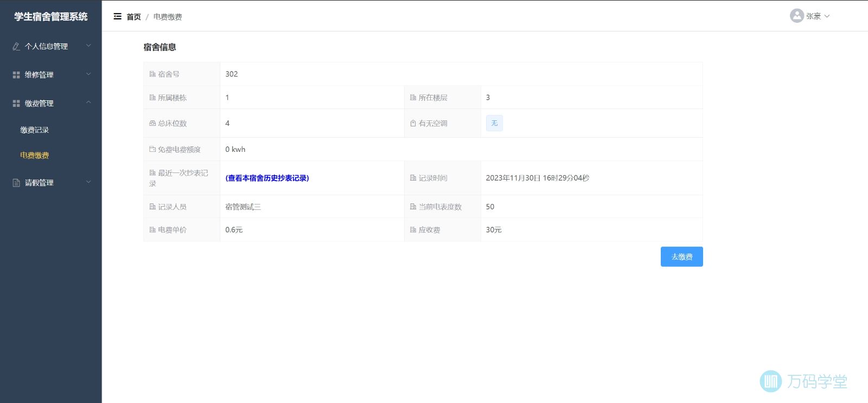Select the dormitory number value 302
This screenshot has height=403, width=868.
(232, 74)
